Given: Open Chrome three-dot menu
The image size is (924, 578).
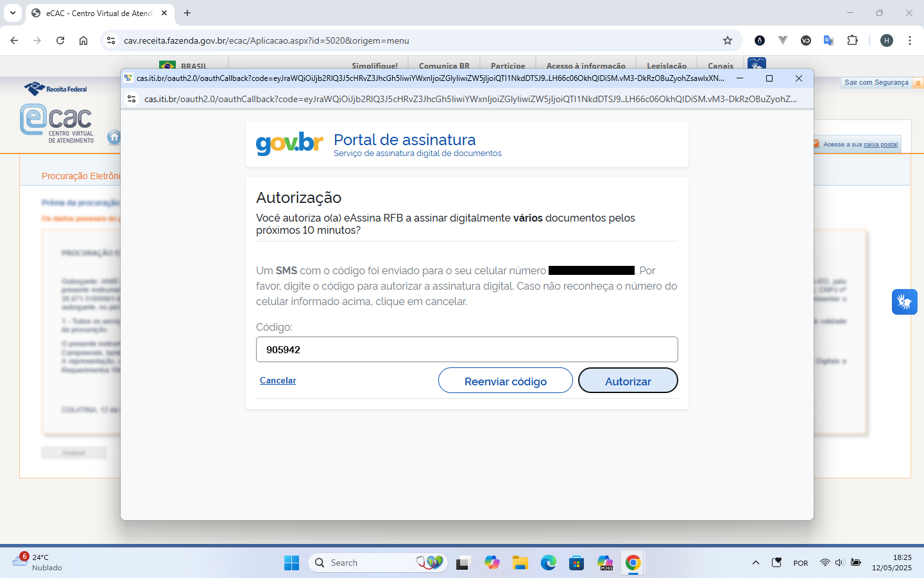Looking at the screenshot, I should (910, 40).
